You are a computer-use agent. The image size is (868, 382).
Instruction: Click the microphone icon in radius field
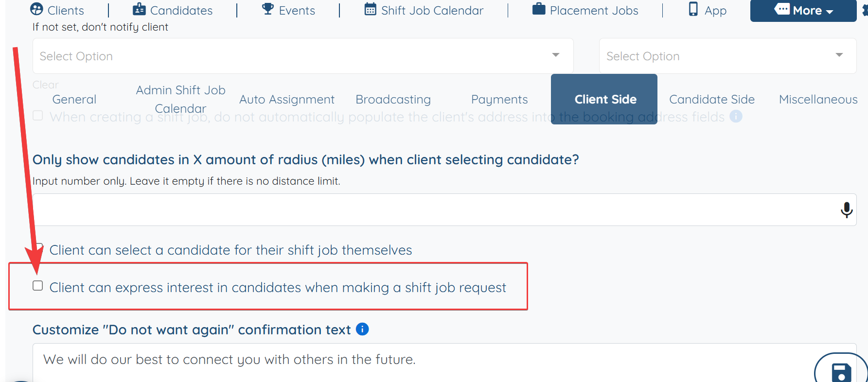click(847, 210)
